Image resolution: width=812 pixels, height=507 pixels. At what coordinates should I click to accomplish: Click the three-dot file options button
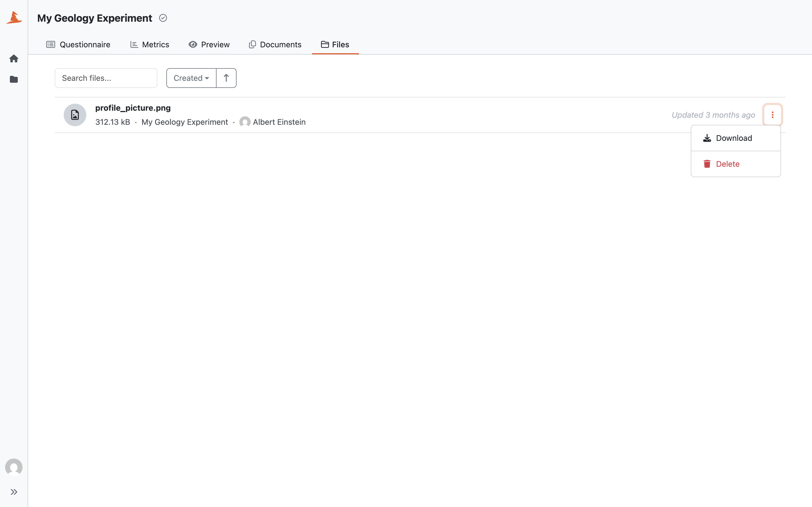(x=773, y=115)
